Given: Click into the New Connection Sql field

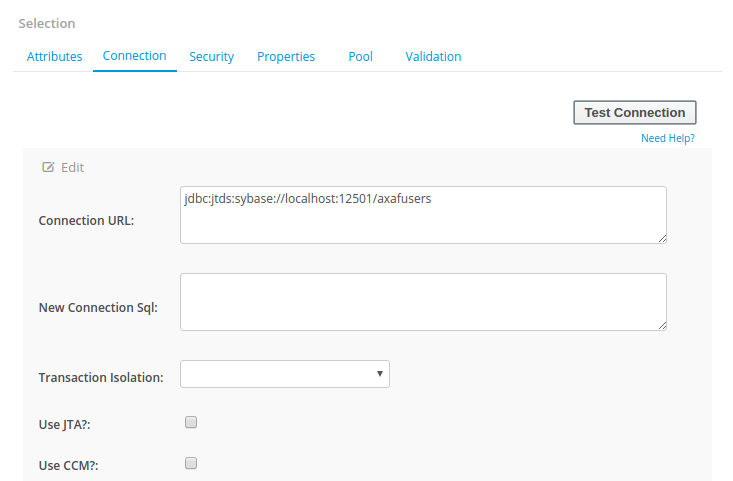Looking at the screenshot, I should pos(423,302).
